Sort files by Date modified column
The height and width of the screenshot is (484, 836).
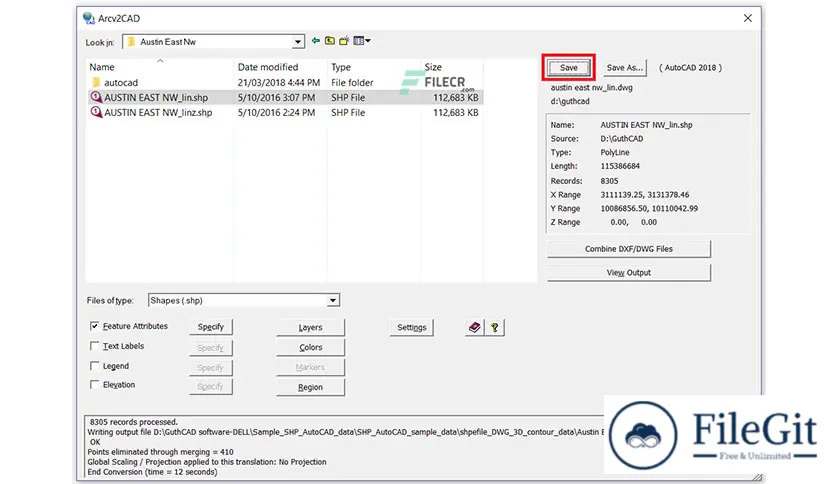268,67
